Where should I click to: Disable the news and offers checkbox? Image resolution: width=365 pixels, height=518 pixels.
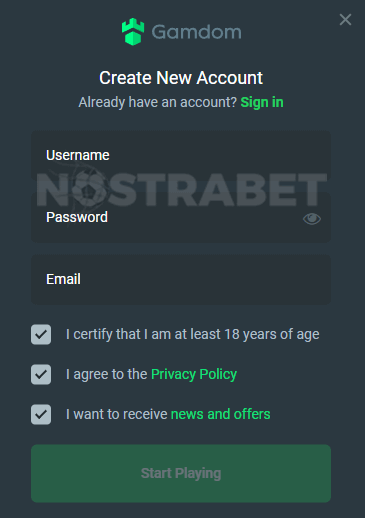pos(41,414)
